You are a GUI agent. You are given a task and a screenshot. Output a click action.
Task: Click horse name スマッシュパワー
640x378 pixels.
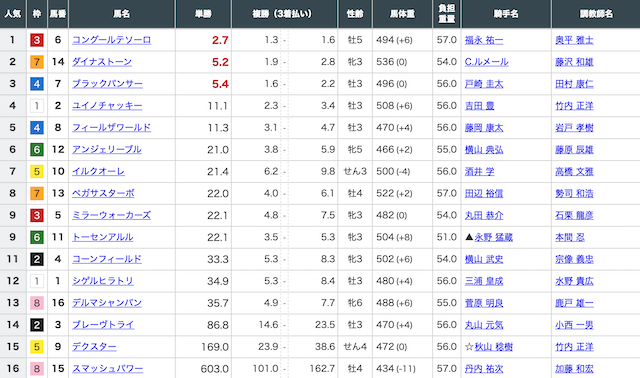[x=107, y=368]
